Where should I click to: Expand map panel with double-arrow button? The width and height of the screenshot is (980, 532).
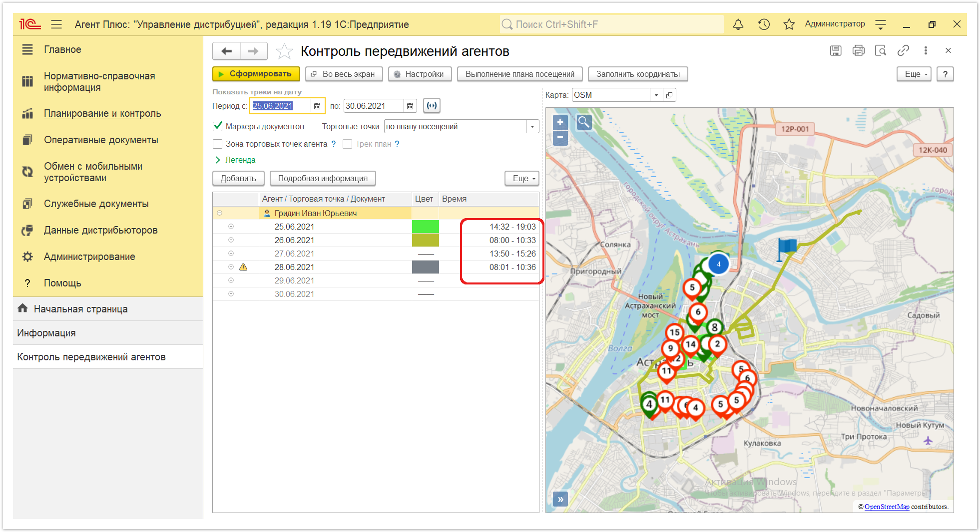(x=560, y=499)
